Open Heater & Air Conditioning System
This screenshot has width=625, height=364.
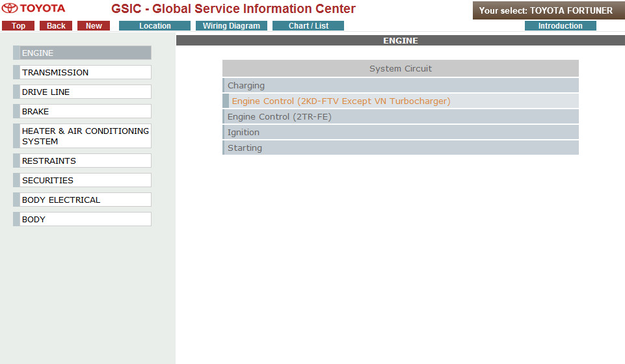82,136
